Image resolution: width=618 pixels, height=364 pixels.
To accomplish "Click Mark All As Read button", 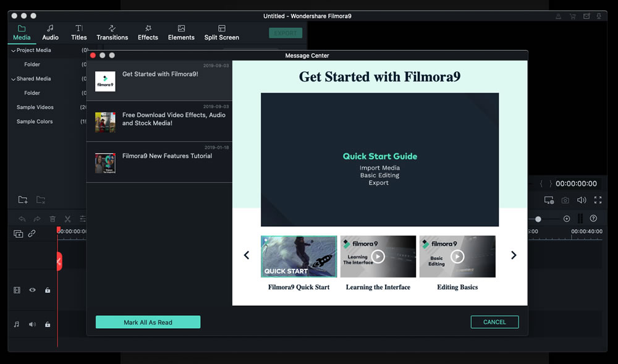I will tap(148, 322).
